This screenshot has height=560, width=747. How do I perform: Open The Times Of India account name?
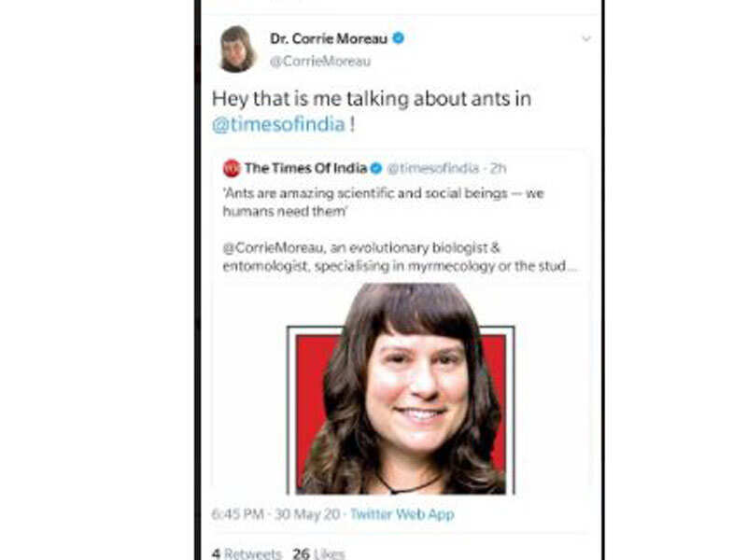coord(305,169)
